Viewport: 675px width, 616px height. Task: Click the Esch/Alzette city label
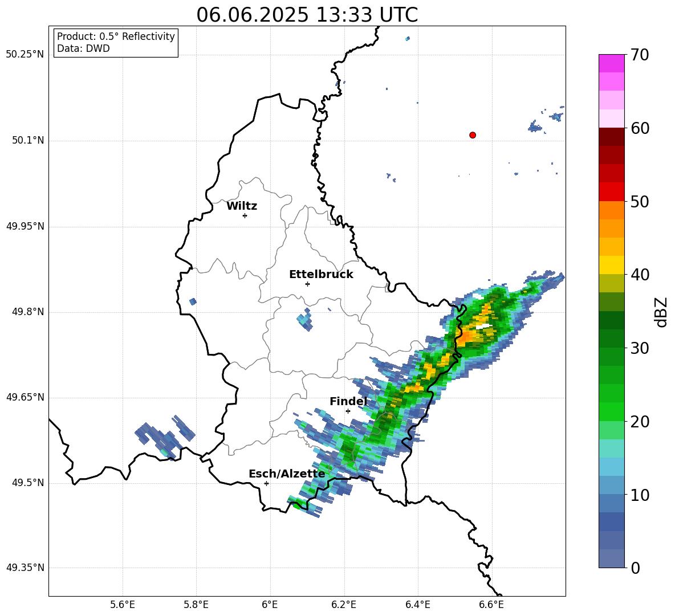point(287,474)
